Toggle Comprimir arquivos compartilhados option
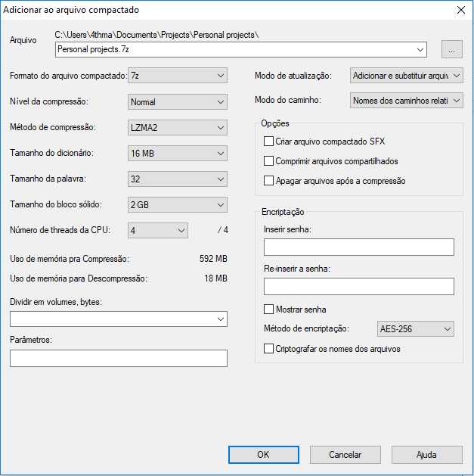 pos(268,161)
